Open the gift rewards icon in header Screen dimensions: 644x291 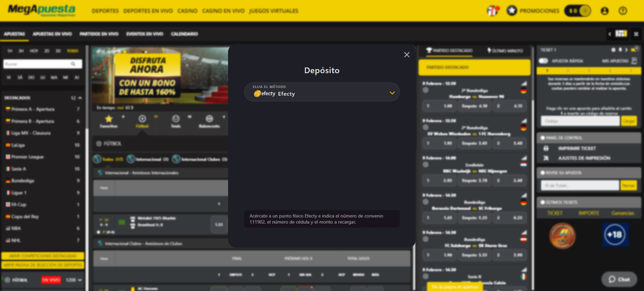click(493, 11)
